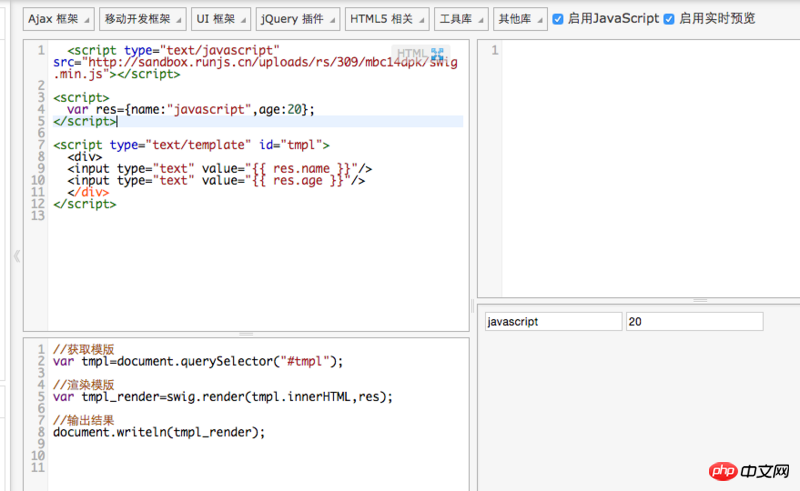
Task: Click the preview input showing "20"
Action: 694,322
